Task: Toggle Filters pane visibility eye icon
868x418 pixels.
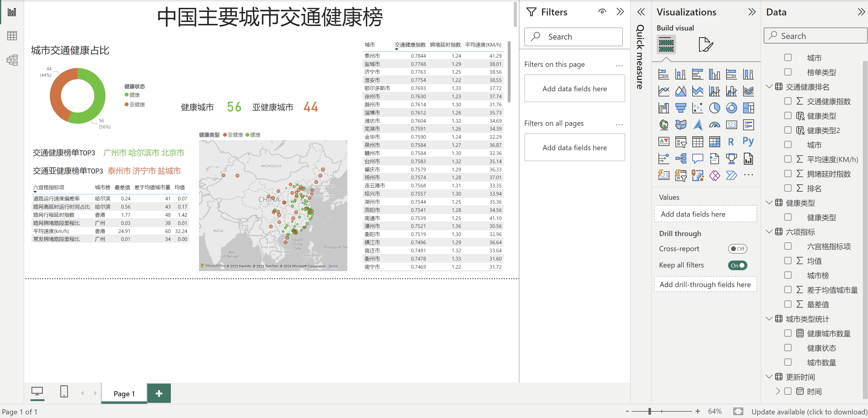Action: 602,12
